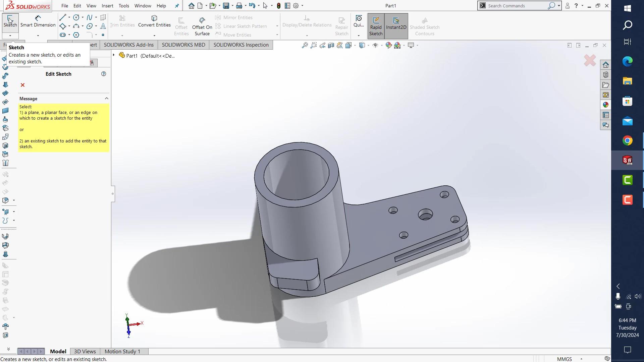
Task: Open SOLIDWORKS from the taskbar
Action: (x=628, y=160)
